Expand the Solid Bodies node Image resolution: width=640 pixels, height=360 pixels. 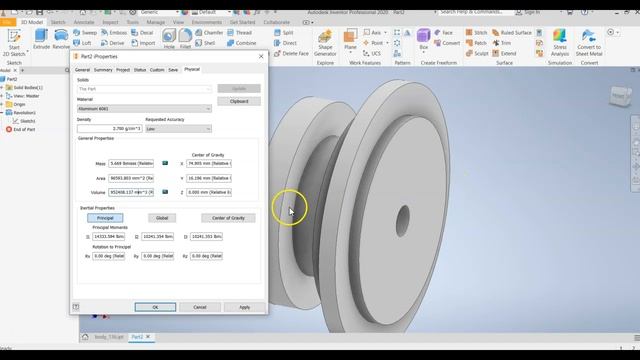pyautogui.click(x=2, y=88)
